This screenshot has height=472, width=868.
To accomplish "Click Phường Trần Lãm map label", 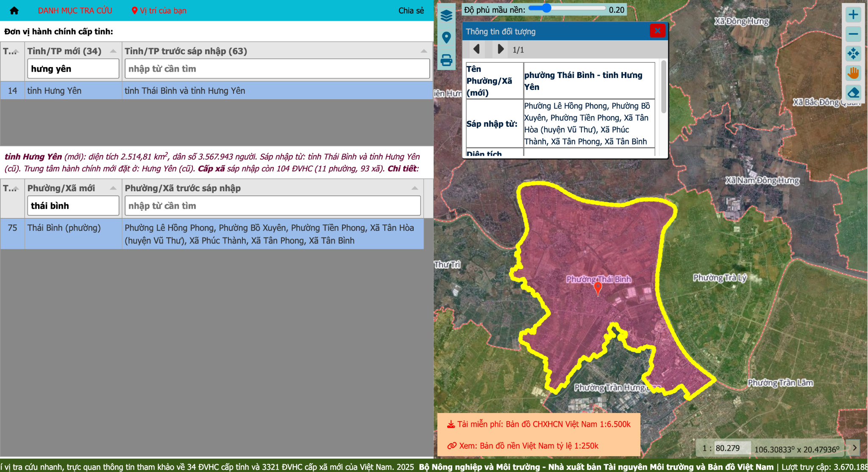I will [x=780, y=383].
